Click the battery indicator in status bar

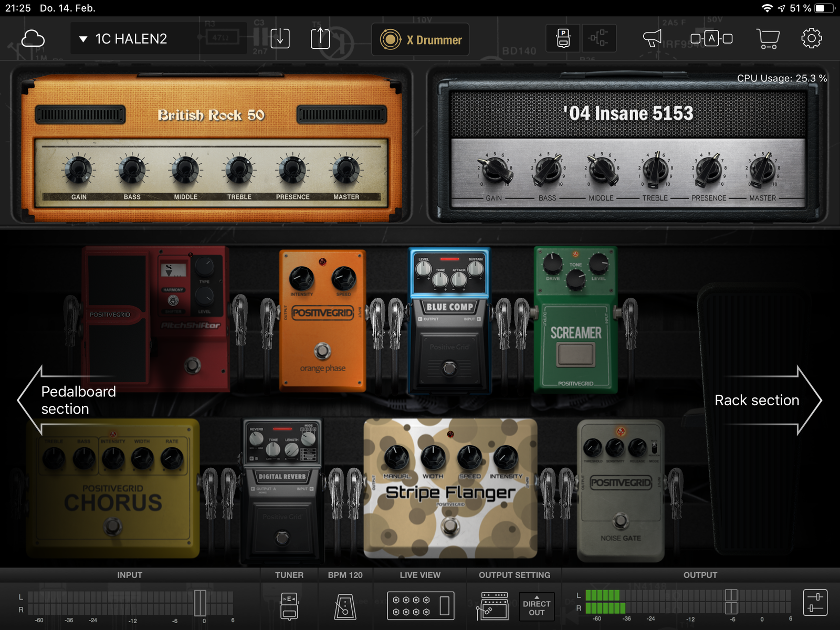click(824, 8)
